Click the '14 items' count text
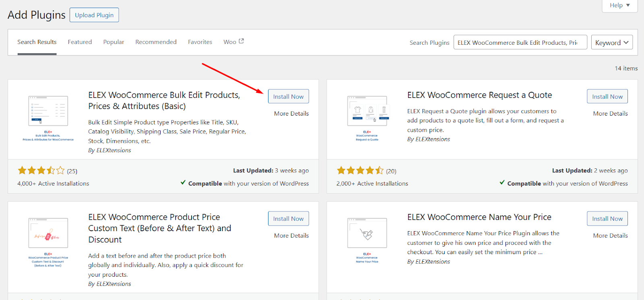 pos(626,68)
